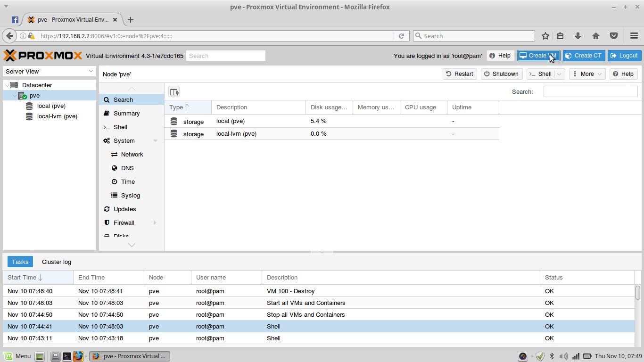Image resolution: width=644 pixels, height=362 pixels.
Task: Select Search in the node menu
Action: (132, 99)
